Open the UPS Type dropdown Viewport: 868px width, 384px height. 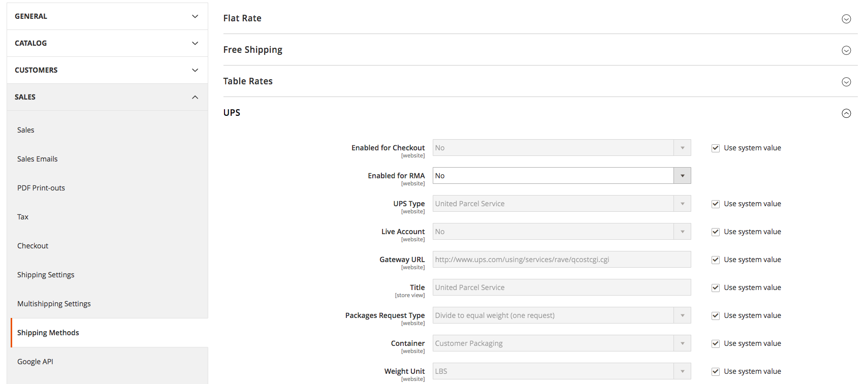coord(562,204)
